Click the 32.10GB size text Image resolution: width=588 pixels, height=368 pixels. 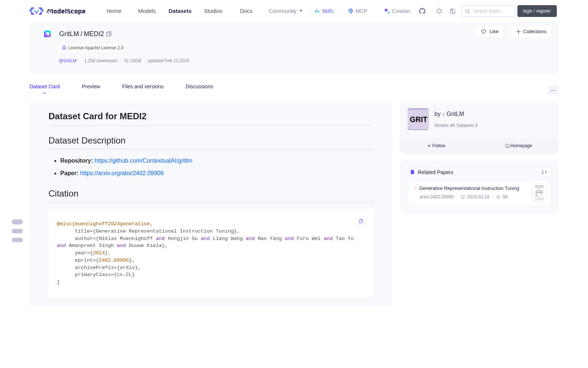point(132,61)
